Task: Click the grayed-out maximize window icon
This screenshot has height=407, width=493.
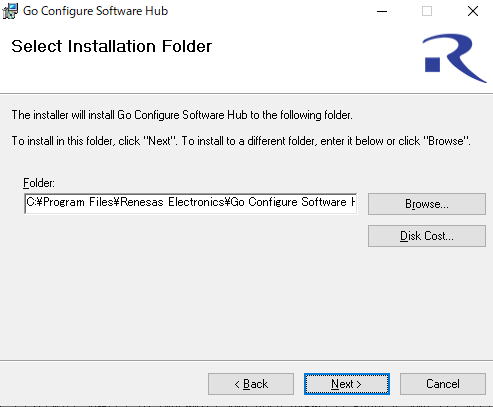Action: tap(427, 11)
